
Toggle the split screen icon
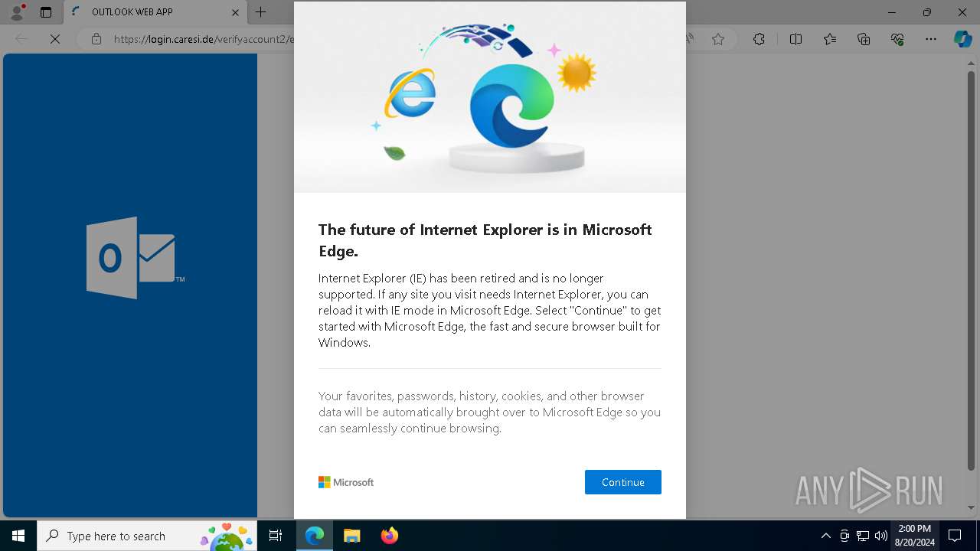(x=795, y=39)
